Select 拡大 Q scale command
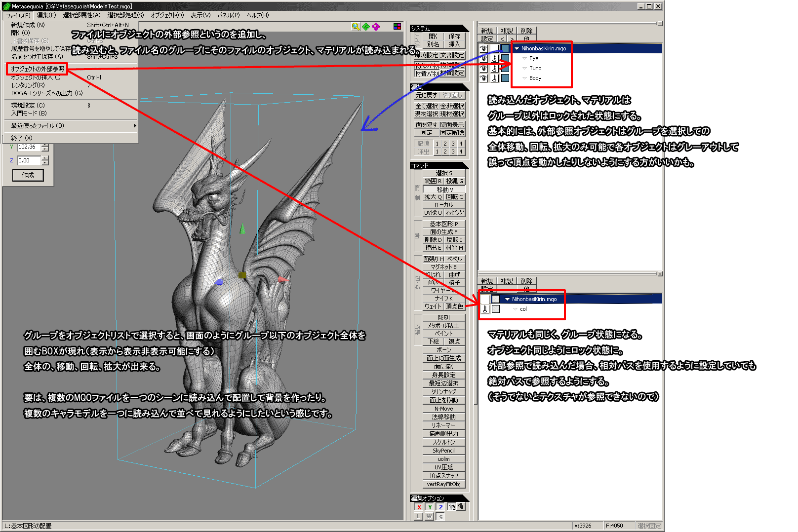Screen dimensions: 798x532 [x=433, y=197]
